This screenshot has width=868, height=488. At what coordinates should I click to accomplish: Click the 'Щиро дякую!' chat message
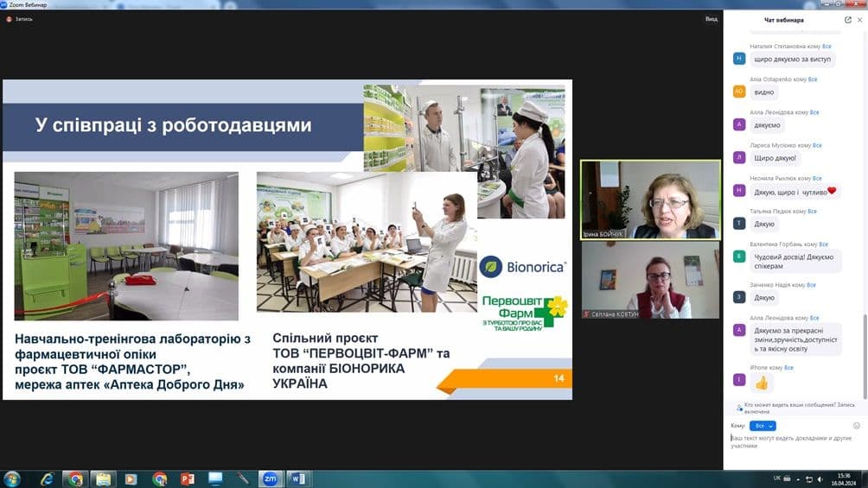(775, 158)
